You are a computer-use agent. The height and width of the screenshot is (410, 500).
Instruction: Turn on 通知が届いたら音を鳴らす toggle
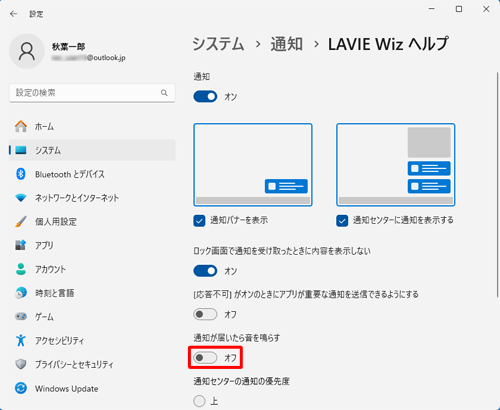click(205, 358)
